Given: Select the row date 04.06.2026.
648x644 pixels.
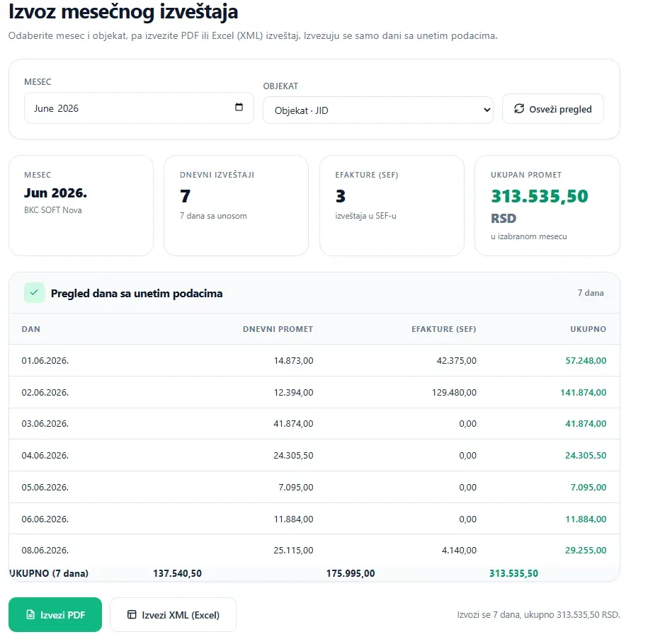Looking at the screenshot, I should tap(45, 456).
